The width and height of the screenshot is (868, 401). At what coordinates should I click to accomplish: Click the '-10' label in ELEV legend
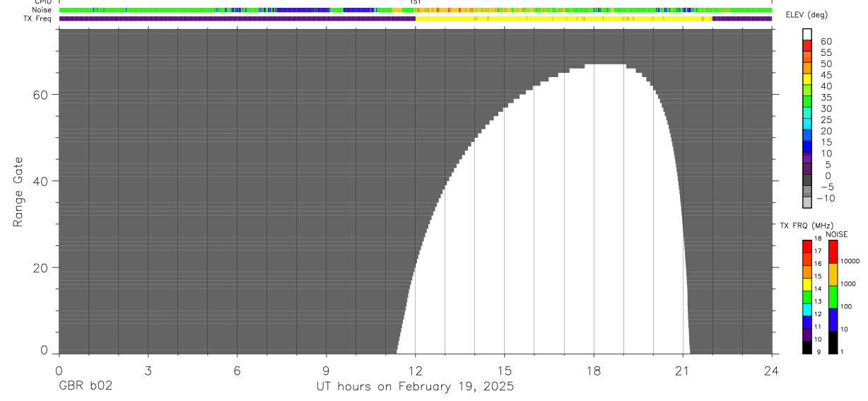point(825,198)
